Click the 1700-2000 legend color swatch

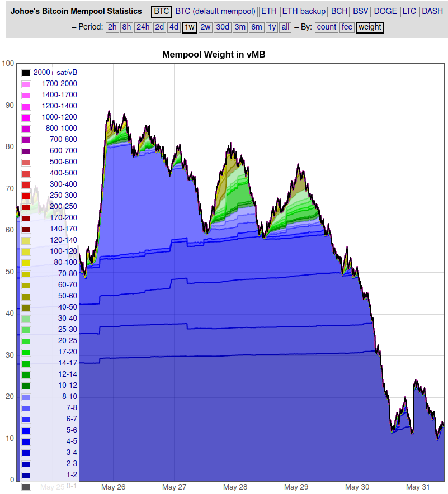pyautogui.click(x=26, y=84)
